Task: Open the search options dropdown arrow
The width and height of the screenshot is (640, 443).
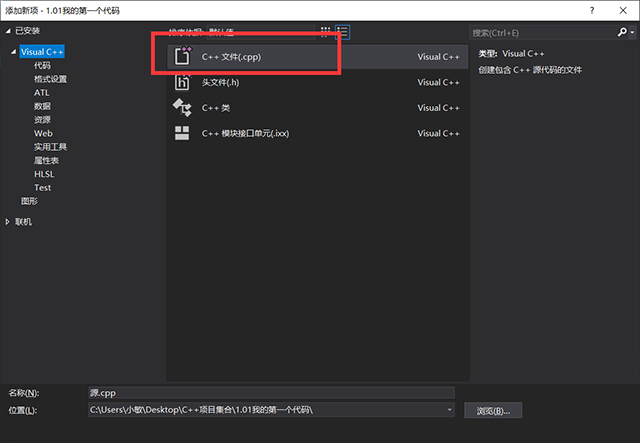Action: click(632, 32)
